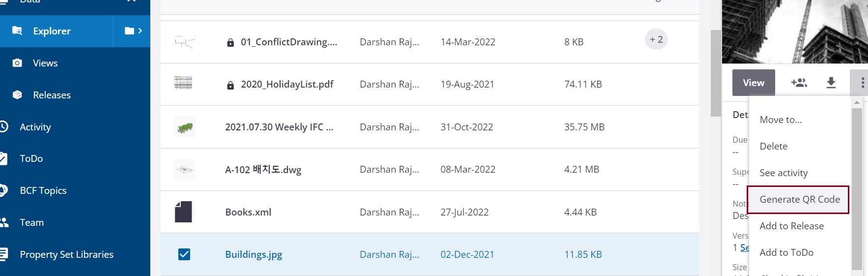Click the Explorer folder search icon
The width and height of the screenshot is (868, 276).
[17, 31]
